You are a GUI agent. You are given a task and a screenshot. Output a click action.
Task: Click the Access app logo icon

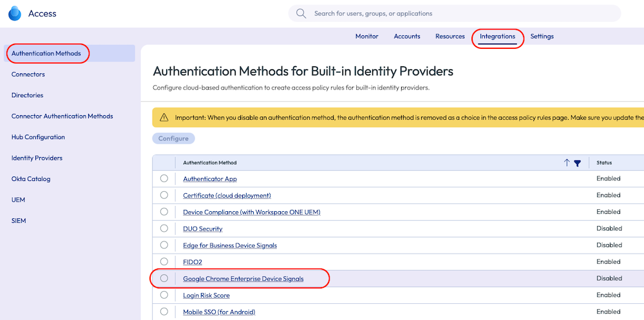pos(14,14)
